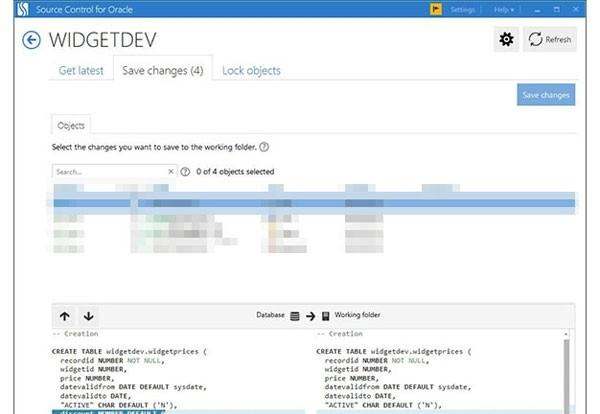Click the arrow between Database and Working folder

click(310, 316)
